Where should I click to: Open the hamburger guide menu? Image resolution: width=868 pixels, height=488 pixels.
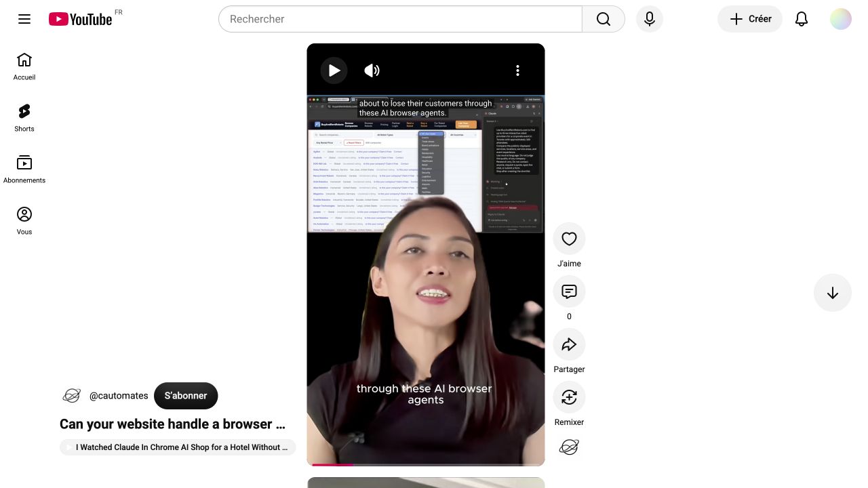pos(24,19)
